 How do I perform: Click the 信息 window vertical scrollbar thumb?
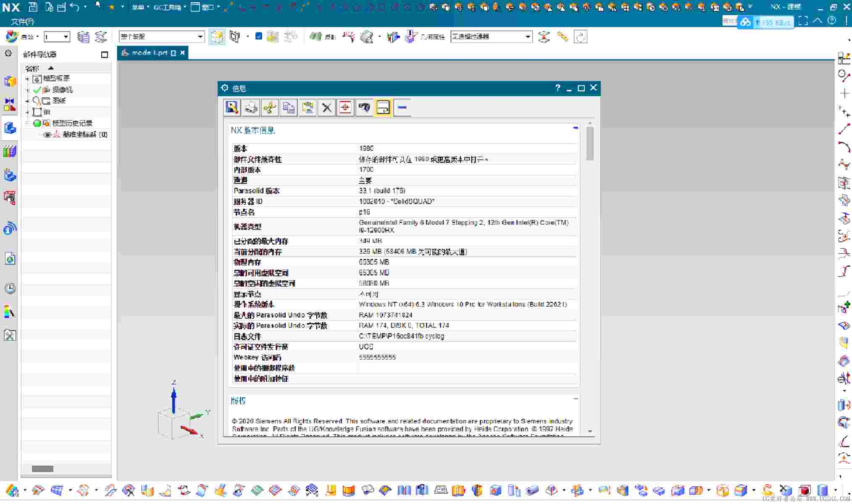pos(590,144)
